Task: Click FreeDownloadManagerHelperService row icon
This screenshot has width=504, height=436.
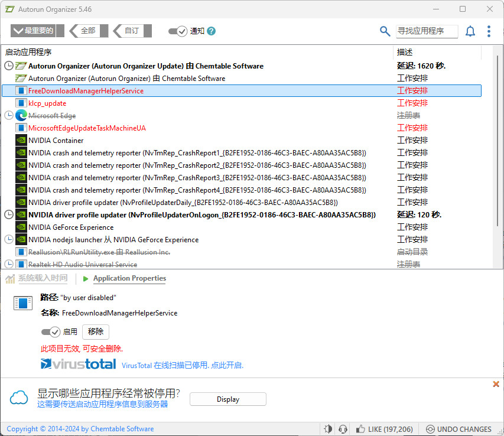Action: [21, 90]
